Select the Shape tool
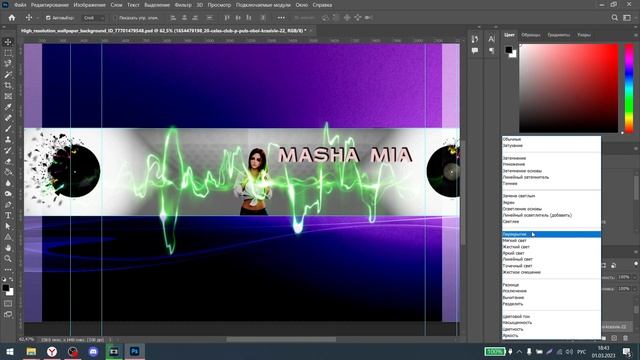The width and height of the screenshot is (640, 360). click(8, 237)
